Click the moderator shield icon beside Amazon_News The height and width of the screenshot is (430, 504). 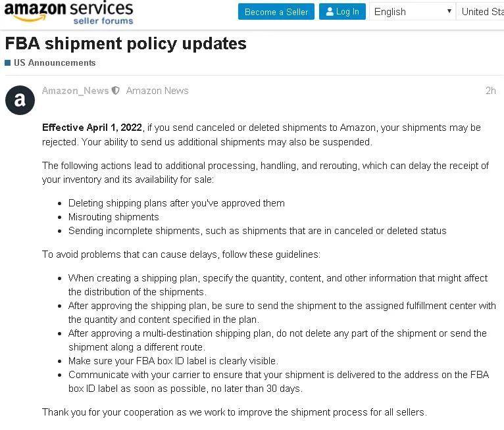[116, 91]
